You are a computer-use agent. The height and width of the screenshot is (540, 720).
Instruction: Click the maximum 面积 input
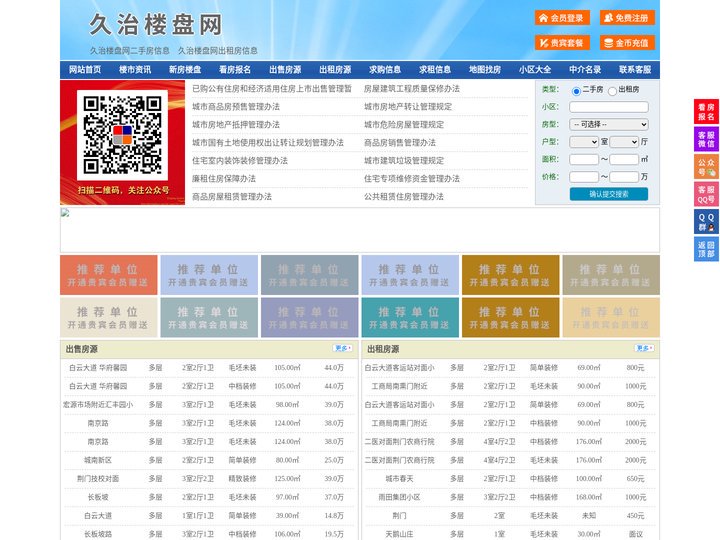[624, 159]
